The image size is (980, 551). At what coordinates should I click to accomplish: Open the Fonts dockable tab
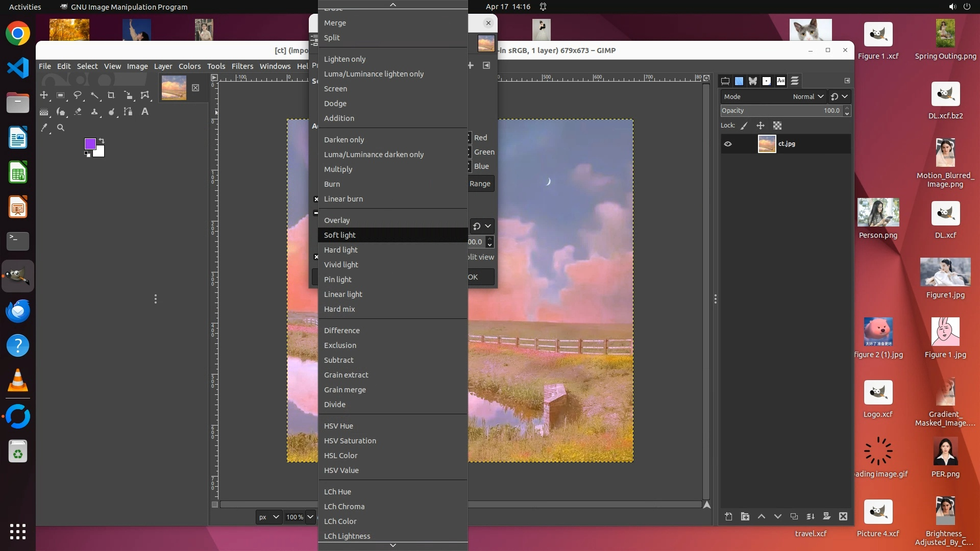click(x=781, y=81)
